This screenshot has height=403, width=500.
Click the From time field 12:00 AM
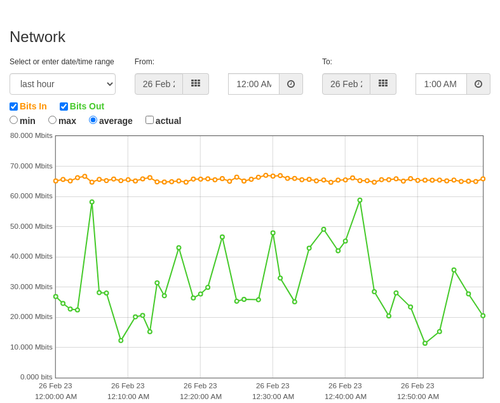coord(254,84)
